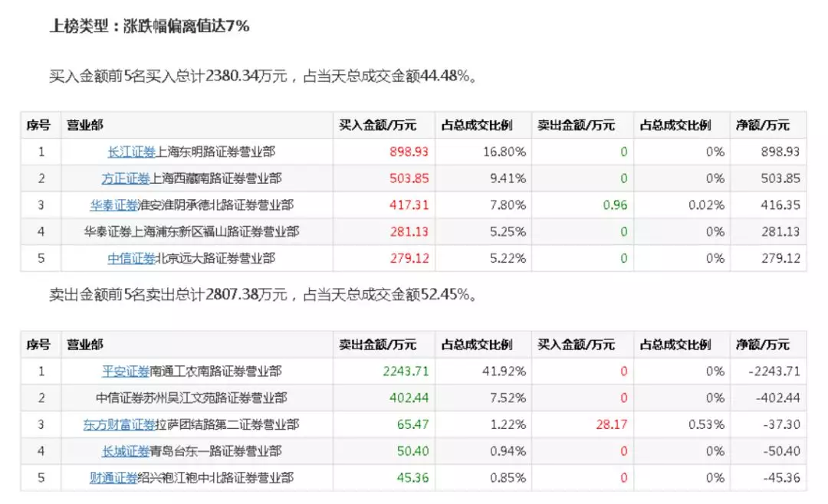828x504 pixels.
Task: Click the sell amount 45.36 in green
Action: 412,478
